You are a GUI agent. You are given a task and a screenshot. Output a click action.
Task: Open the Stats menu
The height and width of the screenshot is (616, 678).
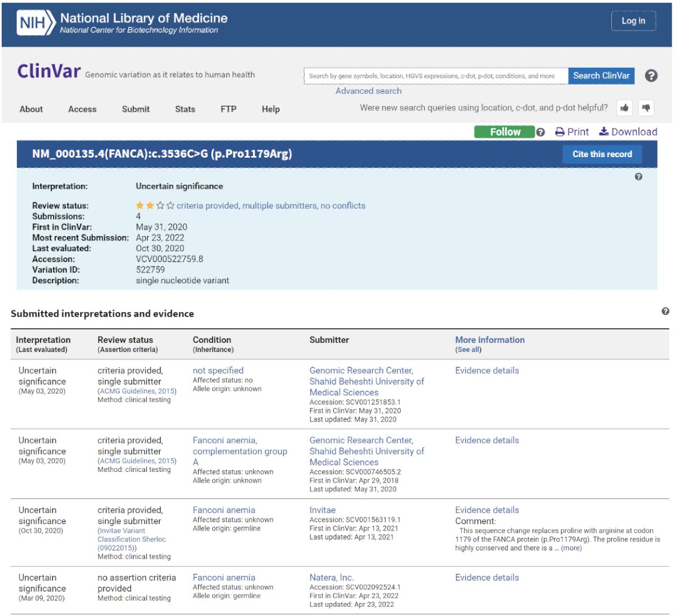tap(185, 109)
